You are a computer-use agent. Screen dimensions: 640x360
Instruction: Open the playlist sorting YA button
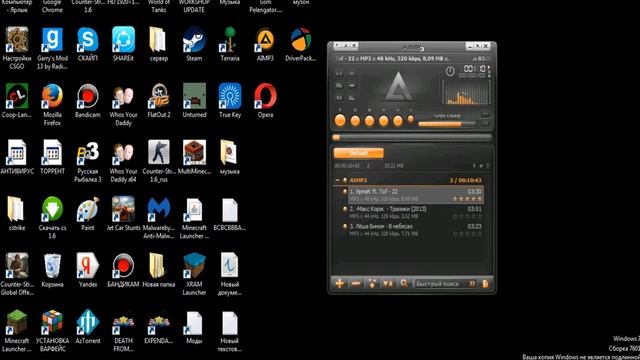coord(388,283)
